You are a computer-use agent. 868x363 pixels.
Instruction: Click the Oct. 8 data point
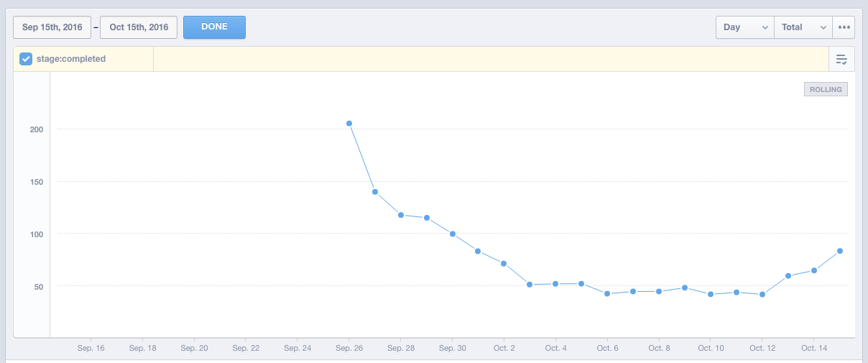pyautogui.click(x=659, y=291)
